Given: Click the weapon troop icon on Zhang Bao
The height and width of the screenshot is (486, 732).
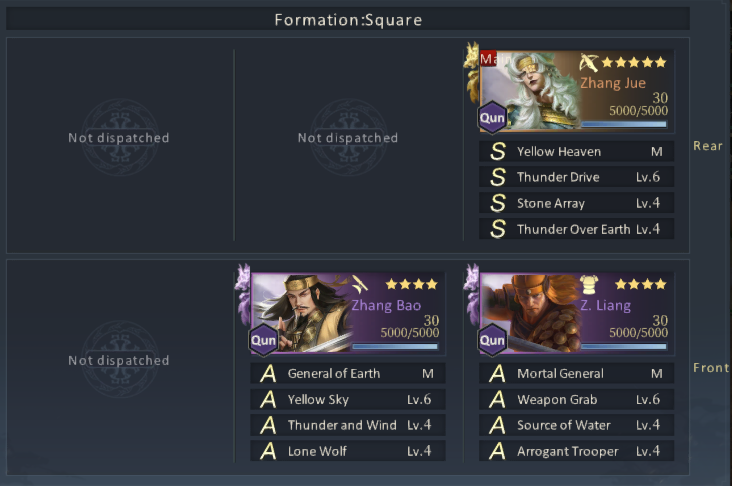Looking at the screenshot, I should click(359, 284).
